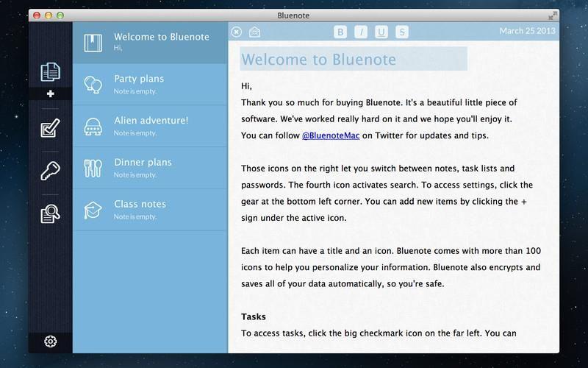The height and width of the screenshot is (368, 588).
Task: Toggle bold formatting
Action: (x=340, y=32)
